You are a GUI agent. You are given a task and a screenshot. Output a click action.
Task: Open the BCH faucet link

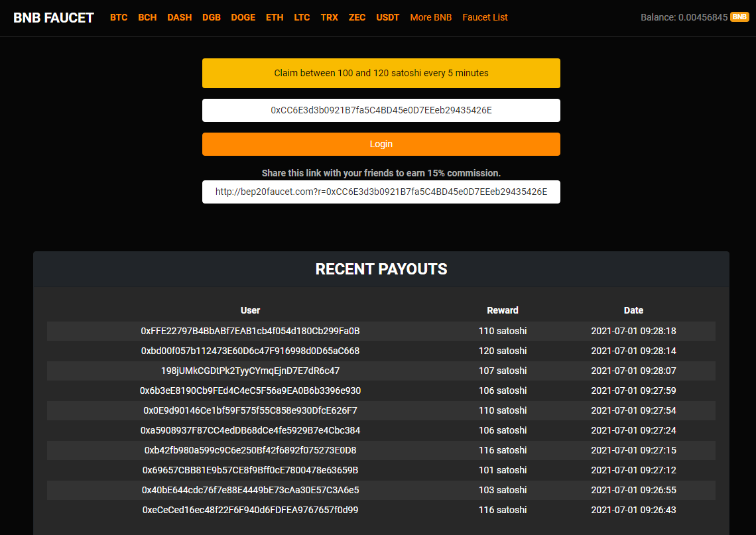[x=147, y=17]
